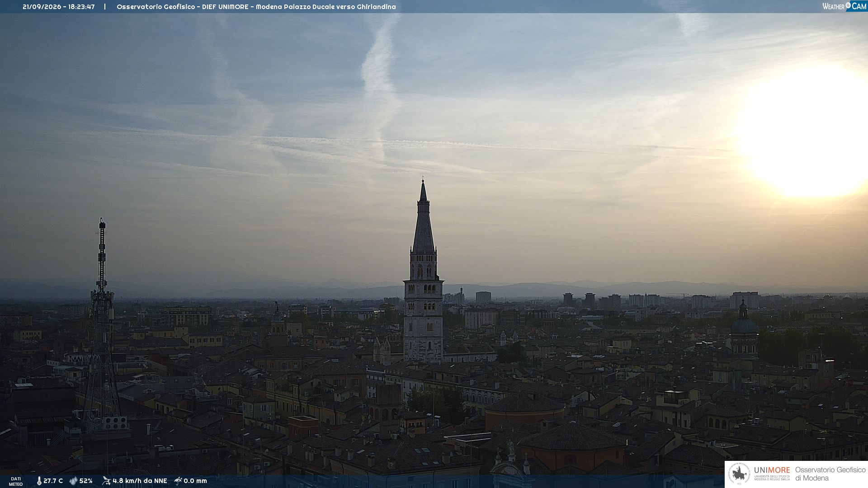Click the wind speed windsock icon

coord(106,481)
